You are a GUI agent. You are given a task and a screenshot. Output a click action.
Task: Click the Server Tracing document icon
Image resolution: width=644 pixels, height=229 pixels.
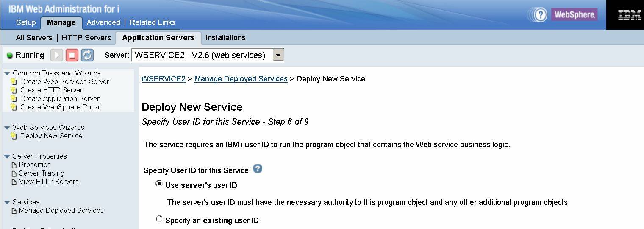pyautogui.click(x=14, y=173)
